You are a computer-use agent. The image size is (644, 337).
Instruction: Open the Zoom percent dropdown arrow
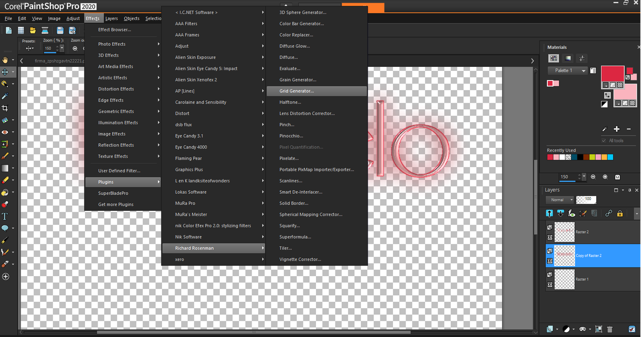tap(62, 48)
